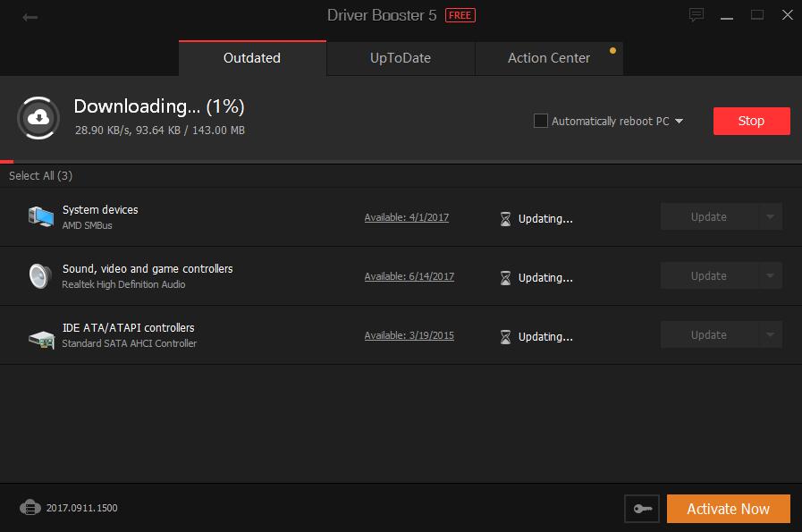Select the System devices row title
The width and height of the screenshot is (802, 532).
pos(100,210)
